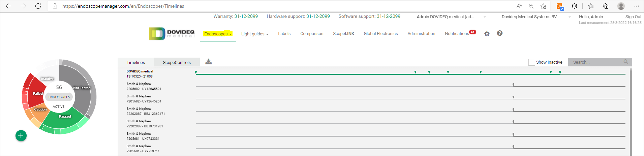Click the Sign Out link

(x=633, y=17)
